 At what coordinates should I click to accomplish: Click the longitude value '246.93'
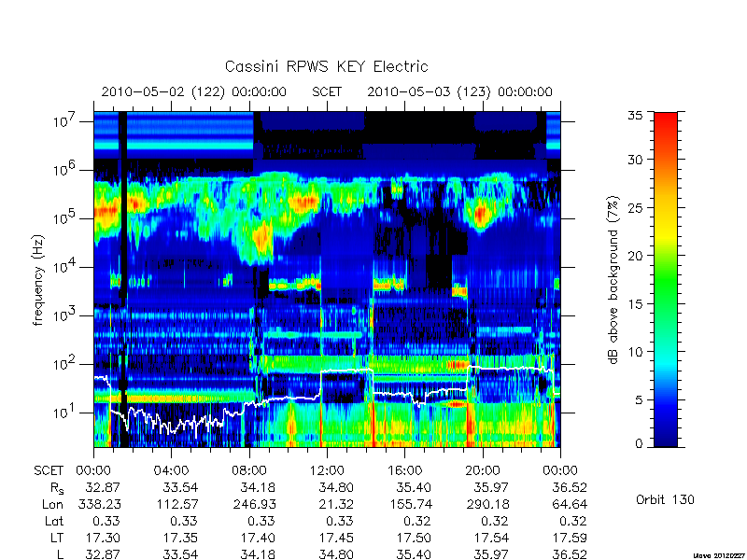[x=254, y=504]
